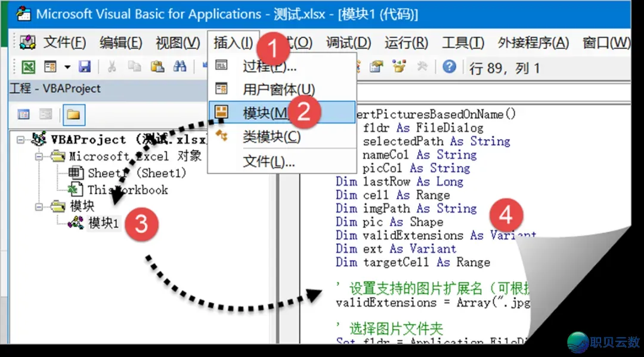644x357 pixels.
Task: Click the 插入(I) menu
Action: pyautogui.click(x=233, y=42)
